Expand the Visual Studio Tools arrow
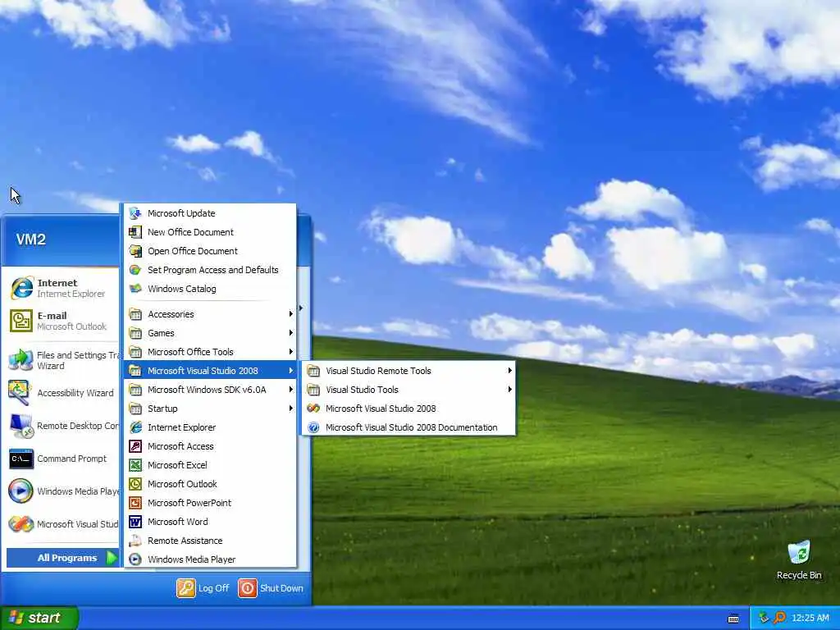This screenshot has width=840, height=630. (509, 390)
